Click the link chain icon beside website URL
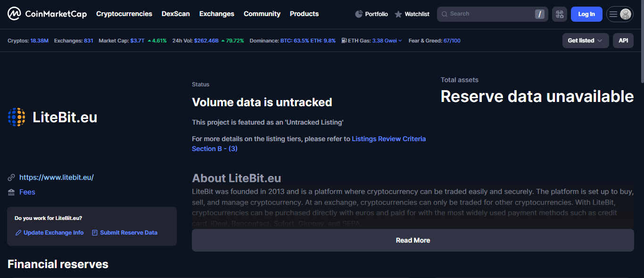The height and width of the screenshot is (278, 644). coord(11,177)
